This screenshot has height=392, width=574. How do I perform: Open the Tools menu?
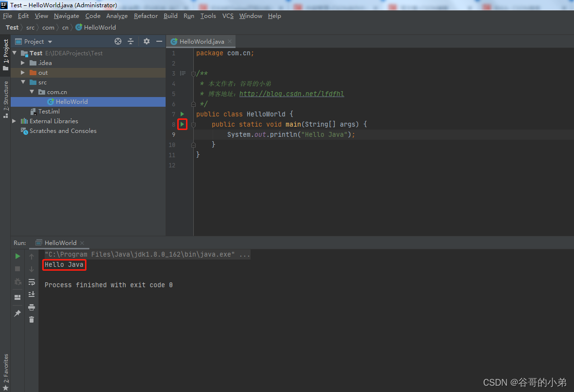pyautogui.click(x=208, y=16)
